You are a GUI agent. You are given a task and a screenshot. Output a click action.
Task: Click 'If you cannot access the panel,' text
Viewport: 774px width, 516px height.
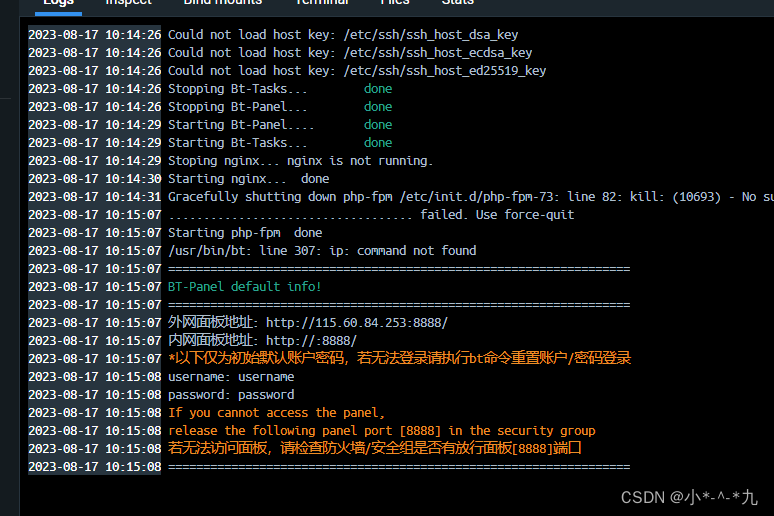click(x=276, y=413)
